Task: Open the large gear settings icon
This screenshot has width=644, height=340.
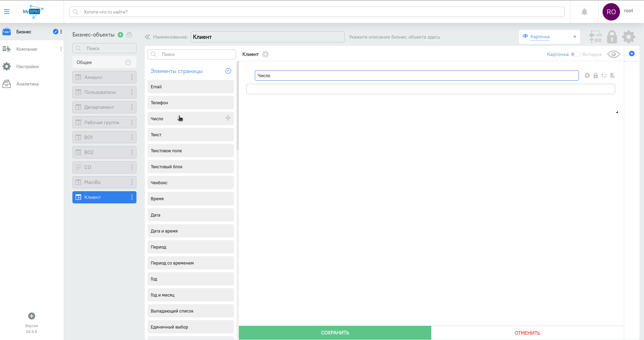Action: [629, 37]
